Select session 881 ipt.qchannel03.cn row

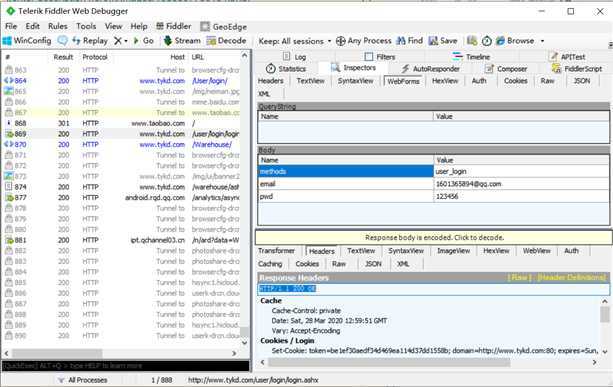click(122, 240)
